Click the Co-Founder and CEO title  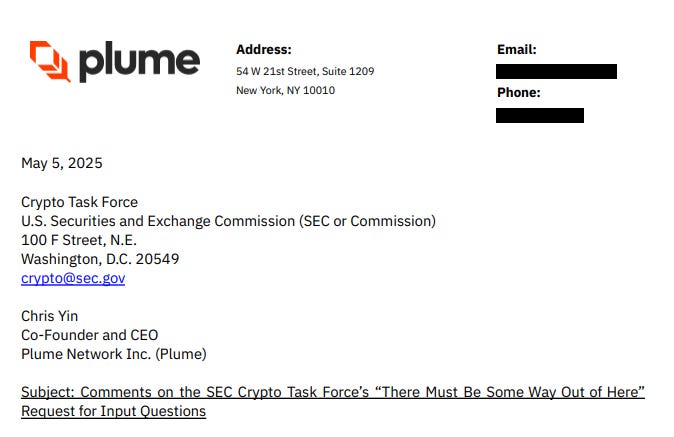[90, 335]
